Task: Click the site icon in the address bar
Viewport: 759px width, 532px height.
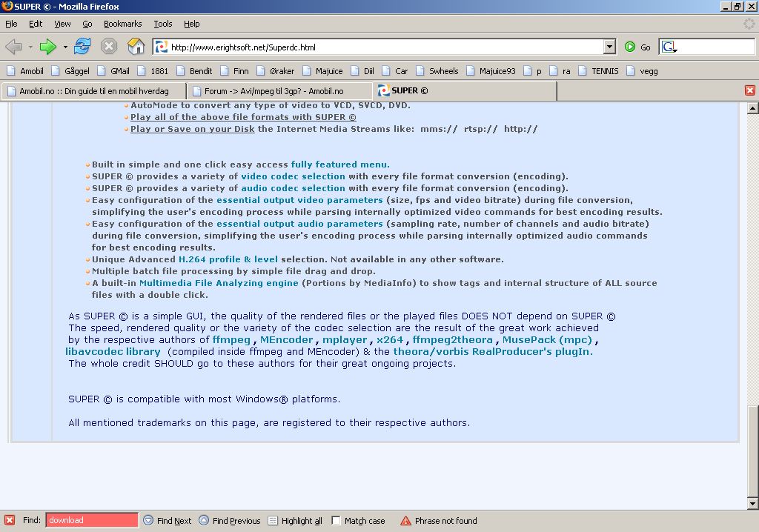Action: (x=161, y=47)
